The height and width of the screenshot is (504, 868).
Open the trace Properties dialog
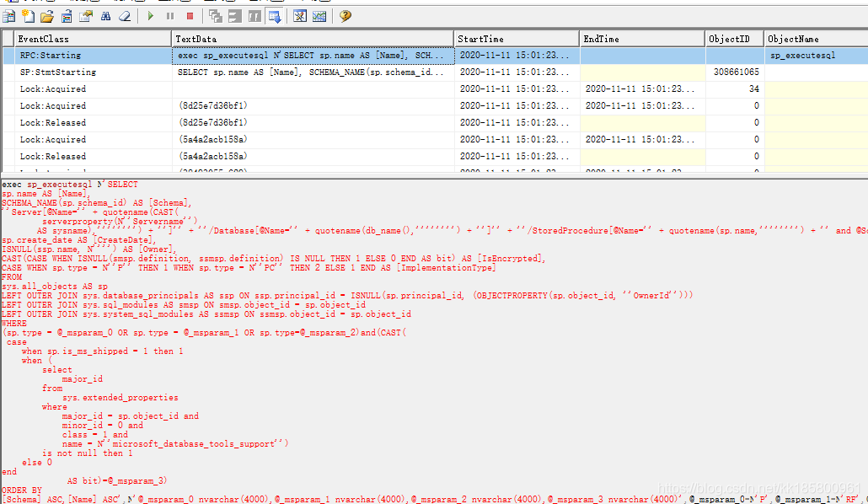(86, 16)
